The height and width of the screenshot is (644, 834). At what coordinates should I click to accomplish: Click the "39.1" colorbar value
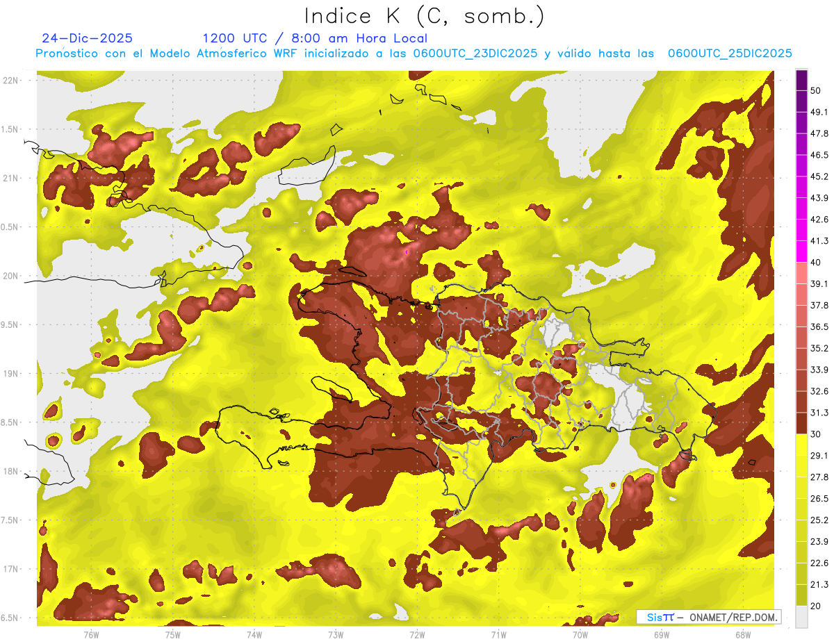(819, 284)
